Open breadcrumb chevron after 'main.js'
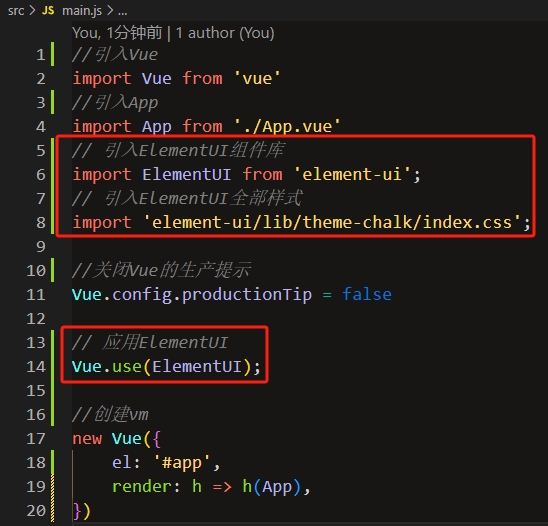This screenshot has width=548, height=526. (x=110, y=10)
